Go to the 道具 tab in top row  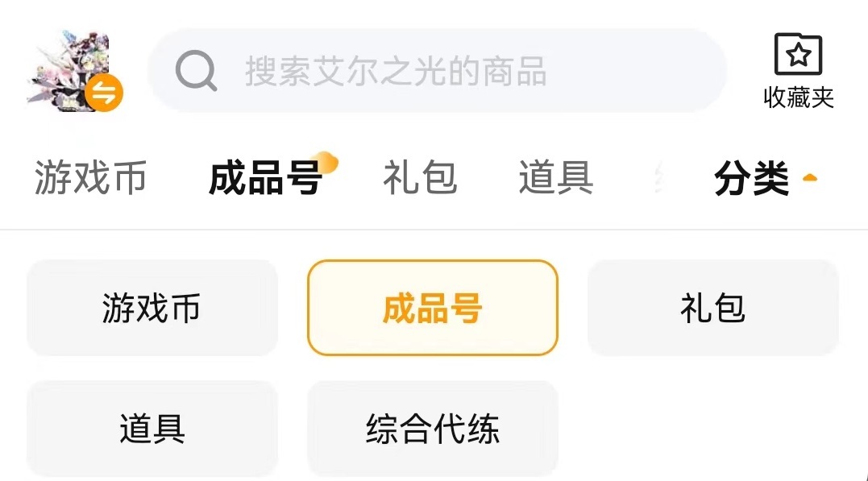pos(556,178)
